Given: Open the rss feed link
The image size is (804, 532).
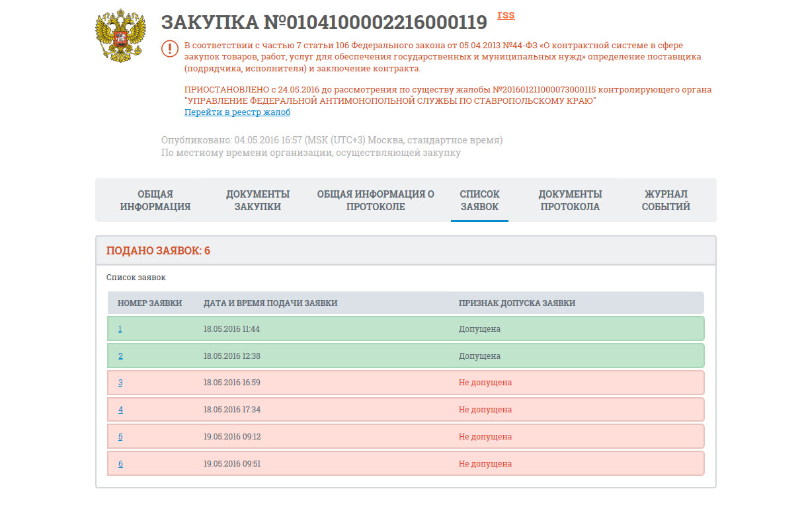Looking at the screenshot, I should tap(506, 15).
